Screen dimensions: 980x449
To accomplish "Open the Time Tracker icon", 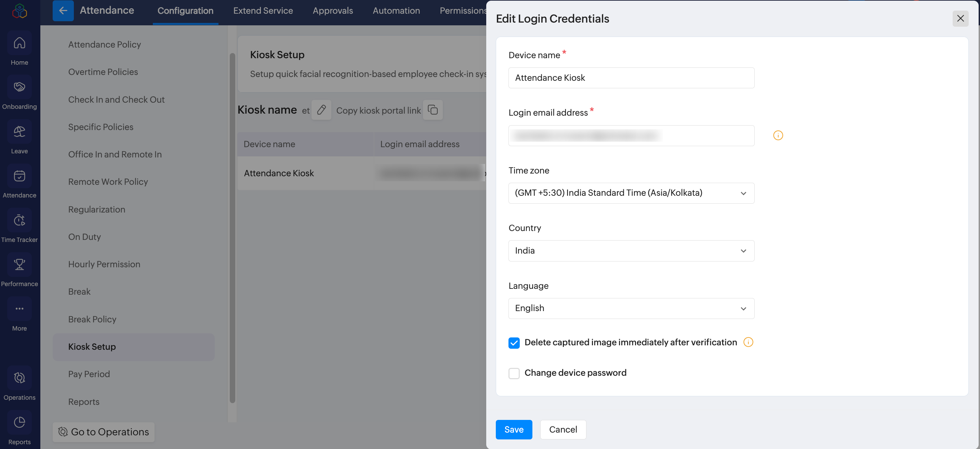I will (x=19, y=220).
